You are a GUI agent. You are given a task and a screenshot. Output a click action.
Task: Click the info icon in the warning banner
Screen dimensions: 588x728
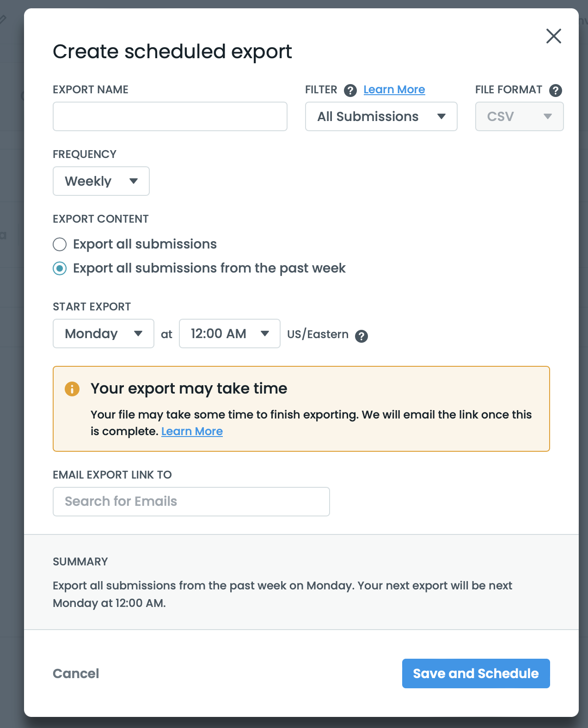click(72, 389)
